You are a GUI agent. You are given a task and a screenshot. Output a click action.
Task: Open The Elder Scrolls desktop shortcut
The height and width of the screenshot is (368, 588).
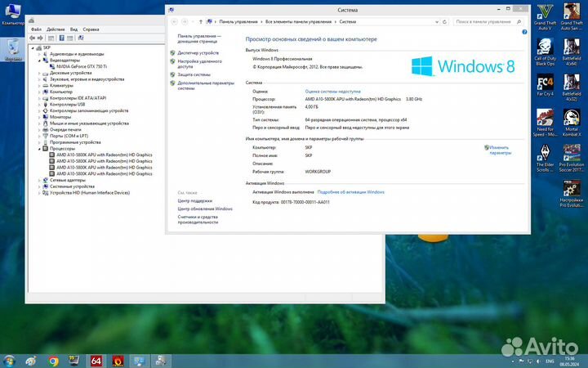[x=545, y=158]
